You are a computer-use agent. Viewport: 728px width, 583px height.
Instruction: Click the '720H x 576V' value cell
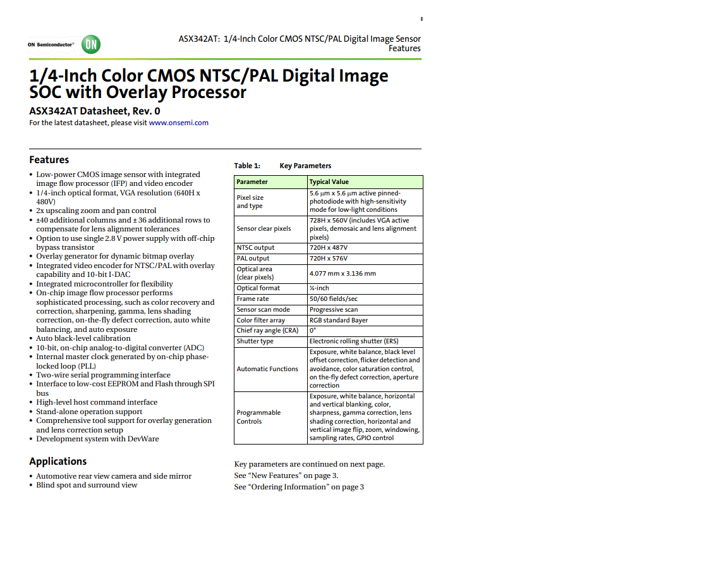365,258
